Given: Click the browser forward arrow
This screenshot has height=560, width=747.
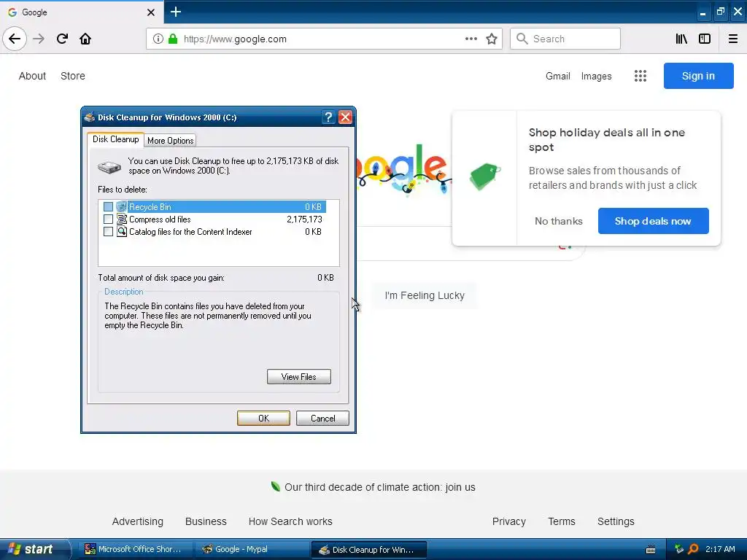Looking at the screenshot, I should [x=39, y=39].
